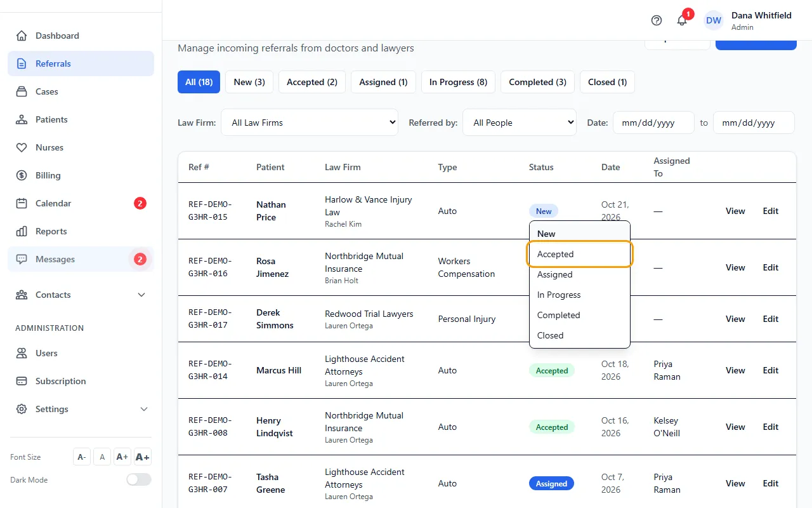Set the end date filter field
The height and width of the screenshot is (508, 812).
[754, 123]
